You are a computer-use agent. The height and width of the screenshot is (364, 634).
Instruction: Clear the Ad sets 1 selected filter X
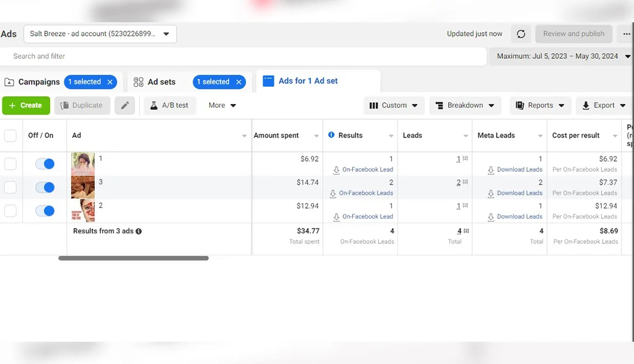click(239, 82)
